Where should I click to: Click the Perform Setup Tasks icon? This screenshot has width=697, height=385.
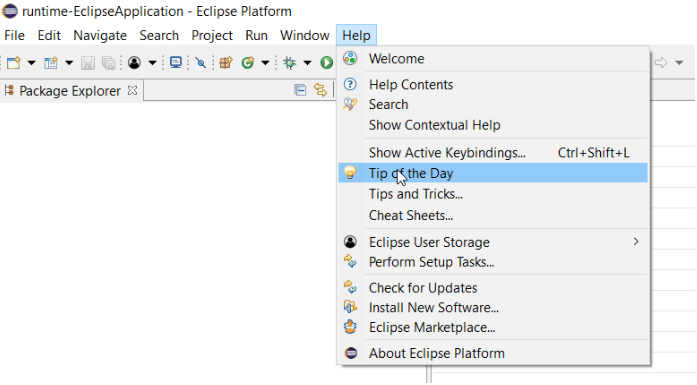350,261
